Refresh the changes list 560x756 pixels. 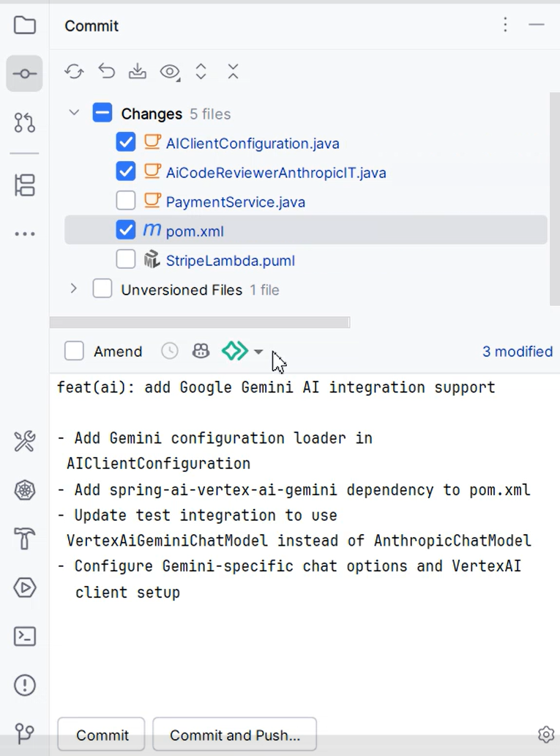(x=73, y=72)
